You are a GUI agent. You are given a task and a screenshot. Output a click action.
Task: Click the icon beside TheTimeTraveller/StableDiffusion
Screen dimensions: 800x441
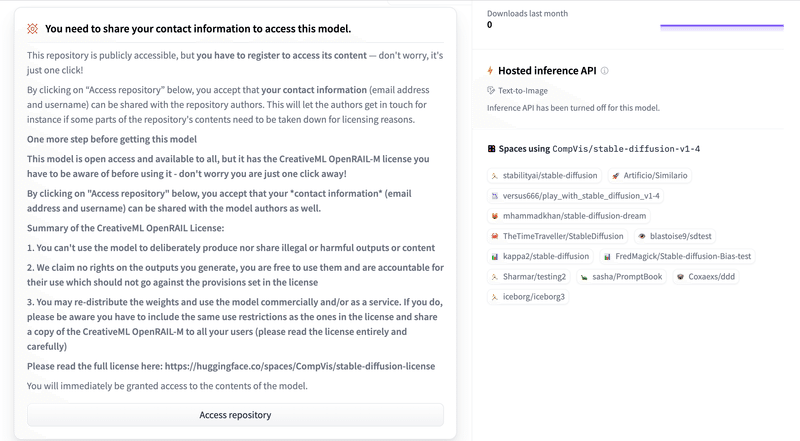494,236
